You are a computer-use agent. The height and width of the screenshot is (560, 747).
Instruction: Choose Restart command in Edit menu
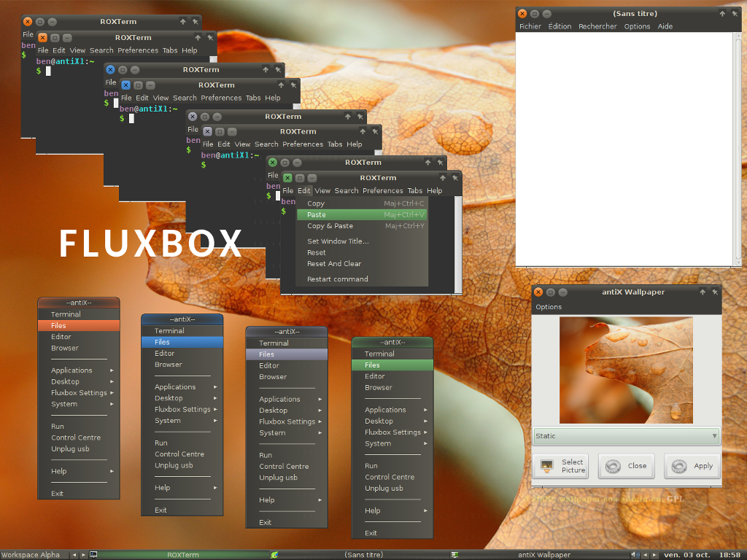[x=362, y=279]
